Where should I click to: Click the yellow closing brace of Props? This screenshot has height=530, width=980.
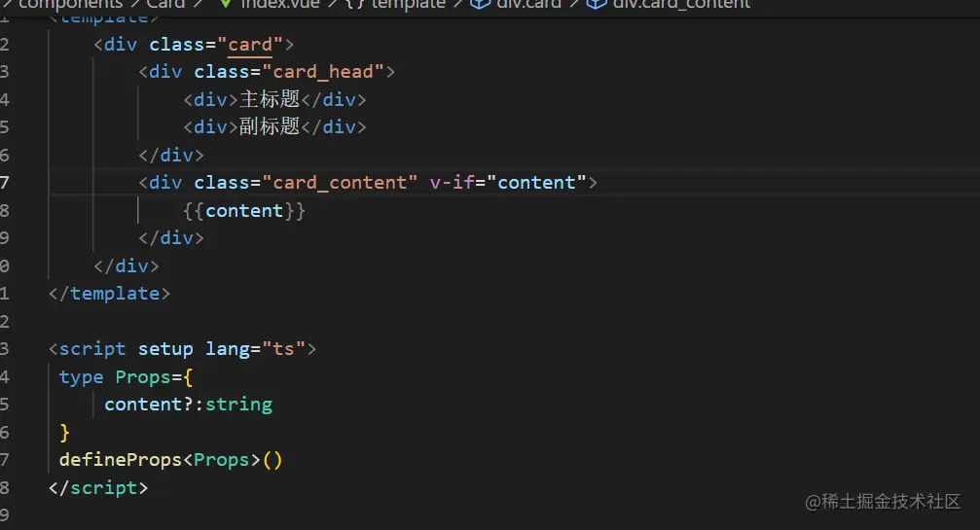[64, 433]
